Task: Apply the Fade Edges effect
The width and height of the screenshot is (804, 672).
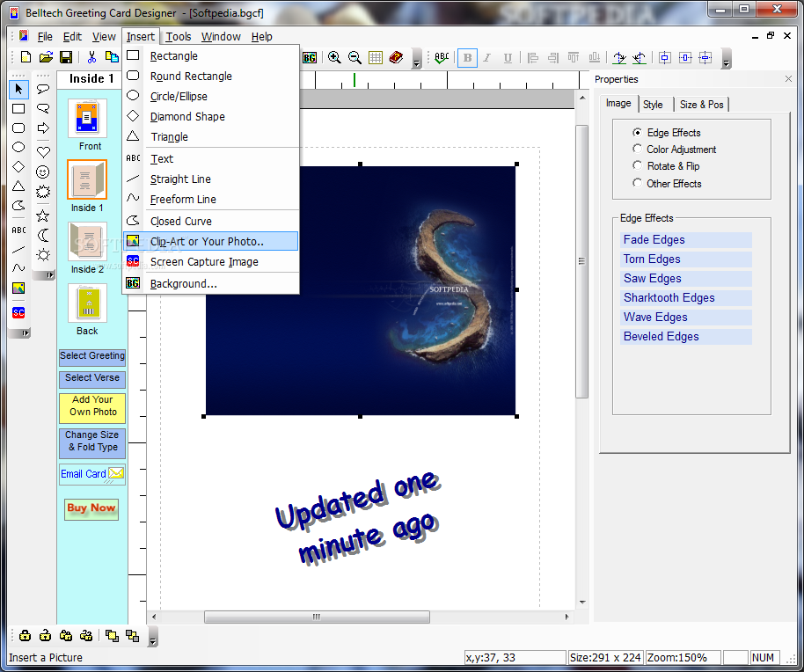Action: tap(685, 240)
